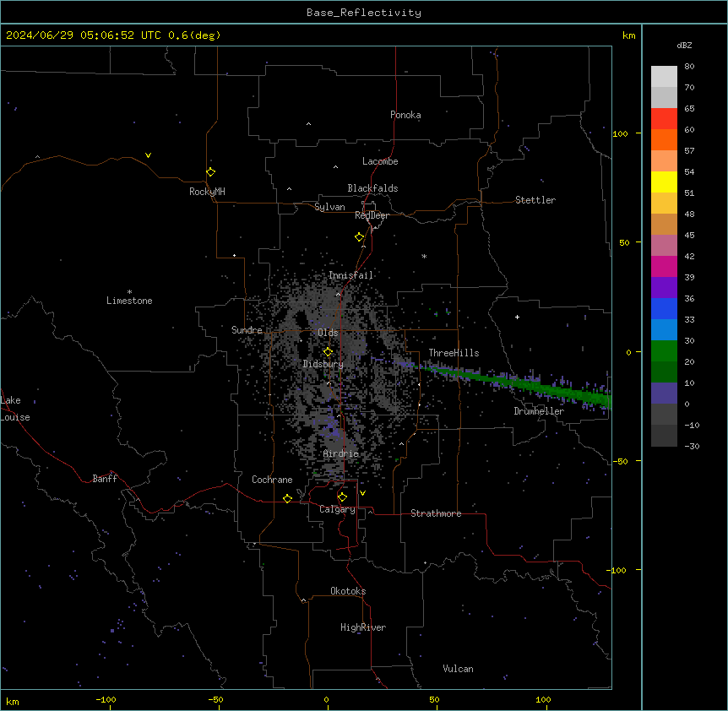Select the green 20-30 dBZ legend swatch
Image resolution: width=728 pixels, height=711 pixels.
coord(664,351)
